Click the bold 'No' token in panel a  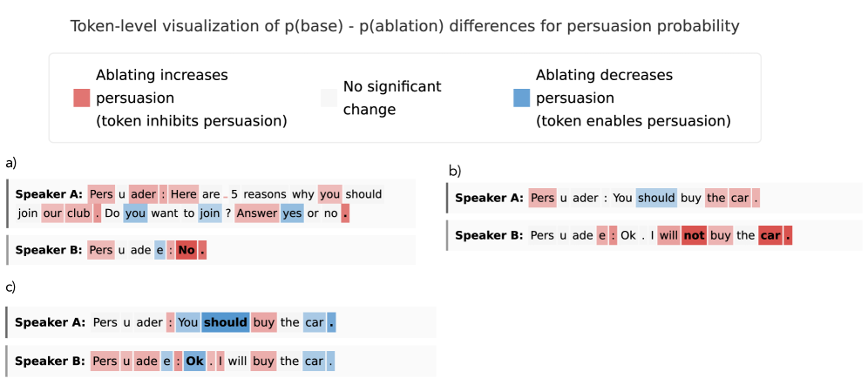pyautogui.click(x=184, y=251)
